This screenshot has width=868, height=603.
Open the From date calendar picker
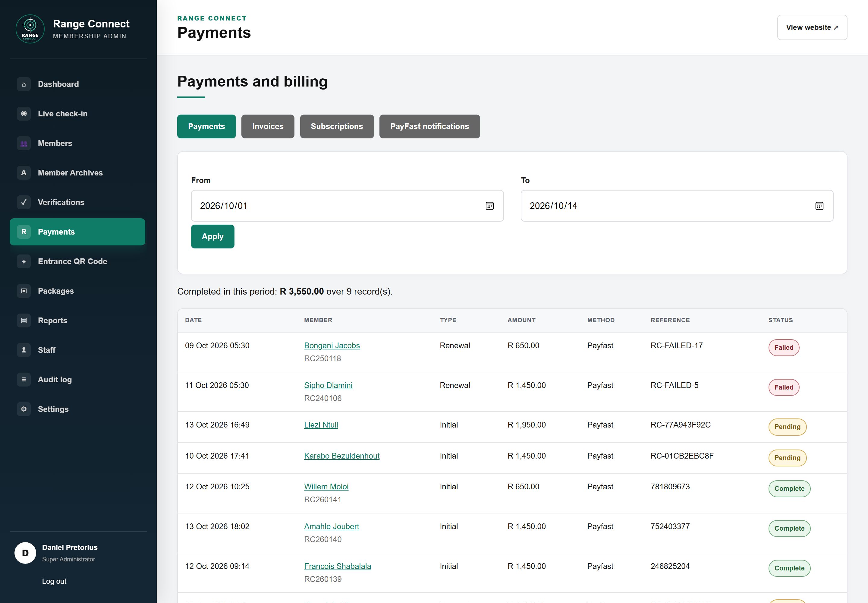pyautogui.click(x=489, y=206)
